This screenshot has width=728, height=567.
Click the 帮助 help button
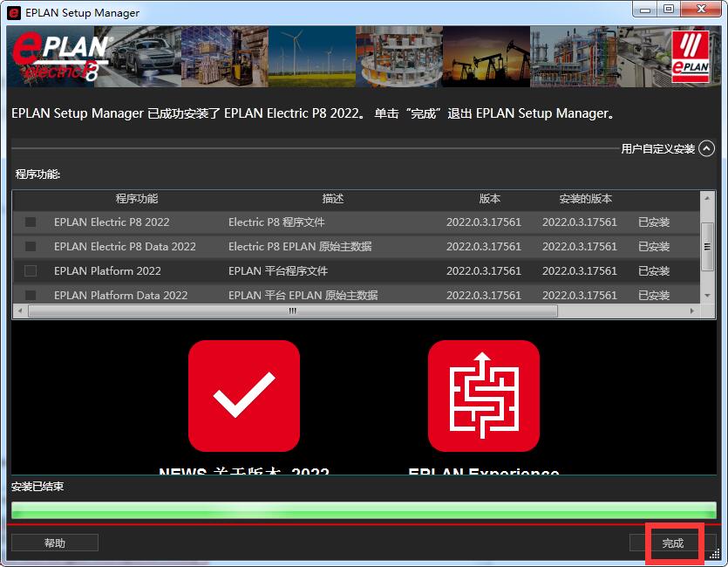point(55,543)
